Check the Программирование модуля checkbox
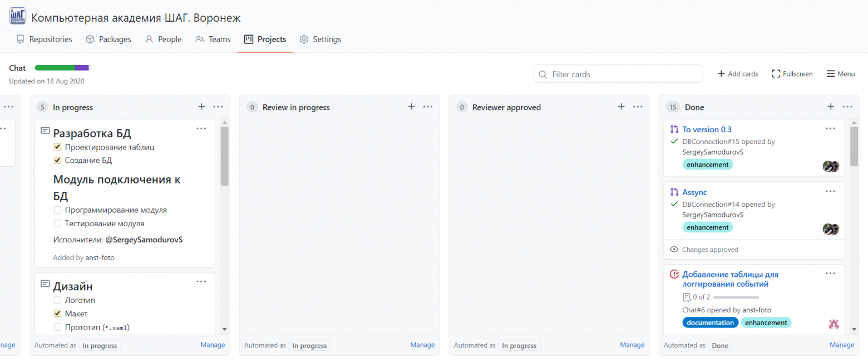Image resolution: width=868 pixels, height=363 pixels. tap(57, 210)
